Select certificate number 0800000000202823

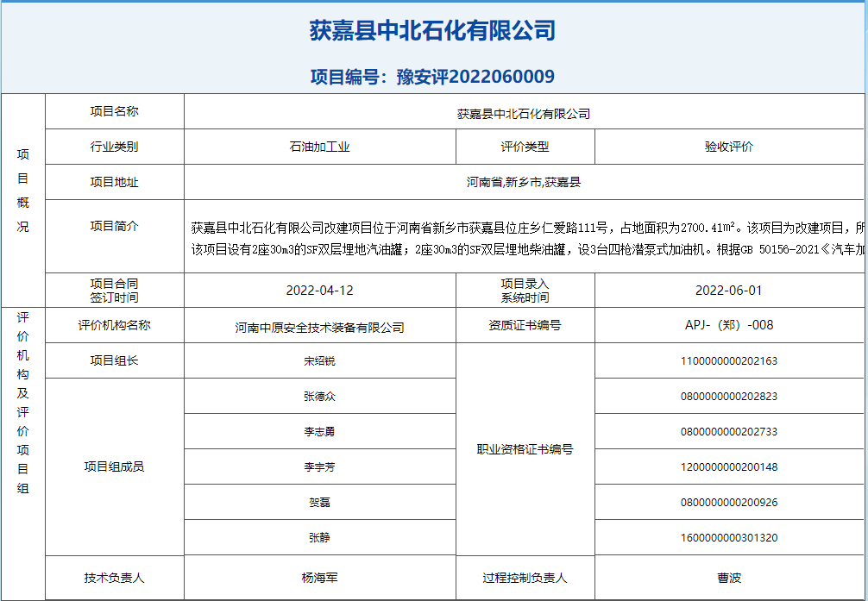coord(729,397)
